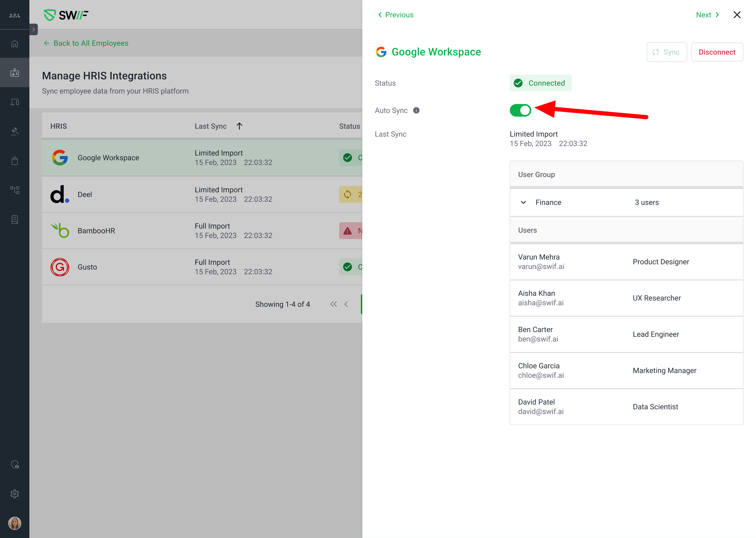Click the home icon in sidebar

click(14, 44)
